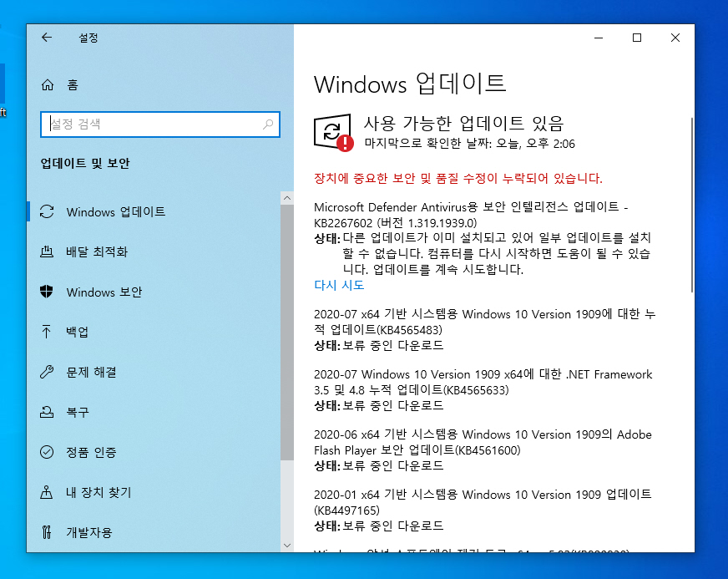Click the 문제 해결 wrench icon

[x=47, y=373]
